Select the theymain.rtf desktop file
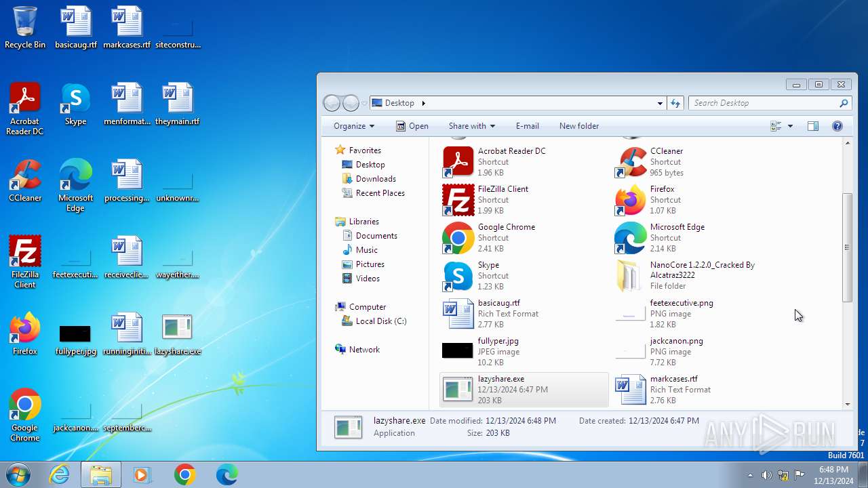 coord(178,104)
